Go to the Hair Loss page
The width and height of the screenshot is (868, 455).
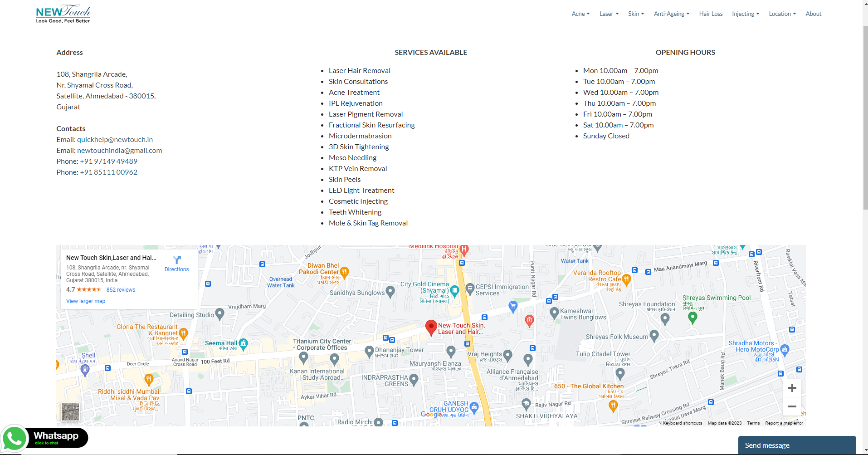point(711,14)
